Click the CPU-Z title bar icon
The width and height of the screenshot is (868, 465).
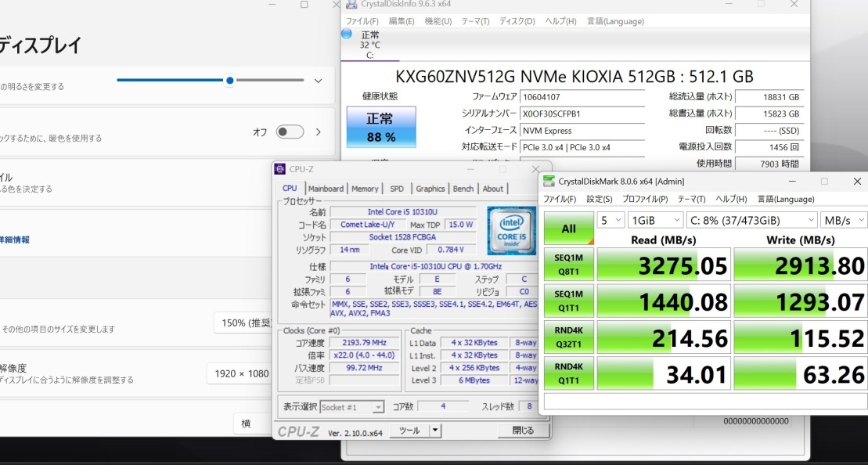pos(280,169)
